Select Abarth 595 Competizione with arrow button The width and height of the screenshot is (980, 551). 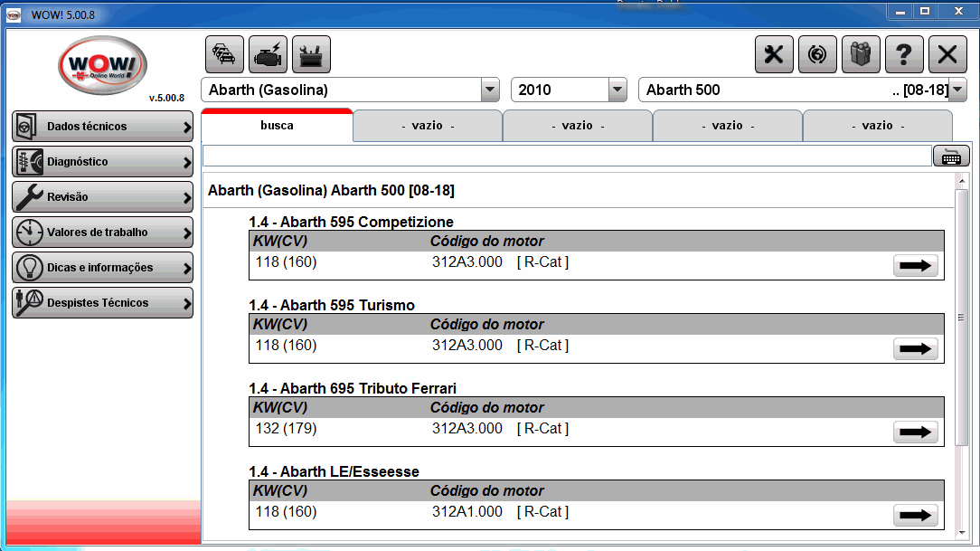coord(916,266)
